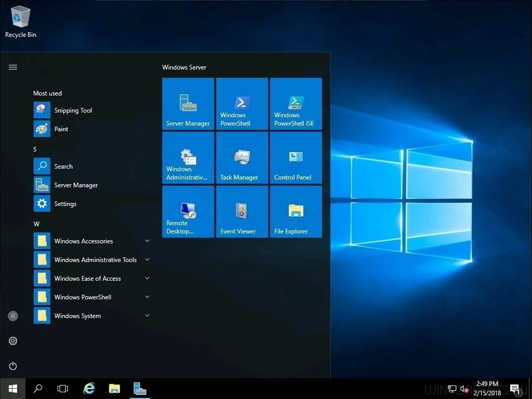Open Windows PowerShell ISE
Image resolution: width=532 pixels, height=399 pixels.
point(296,103)
